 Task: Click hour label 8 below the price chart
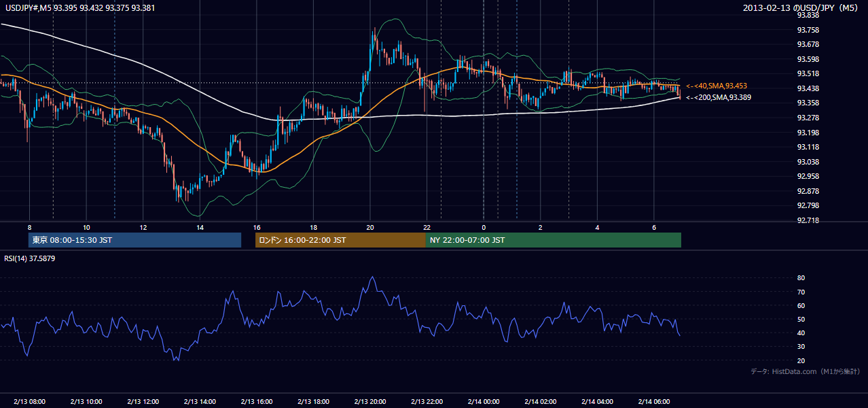pyautogui.click(x=29, y=227)
